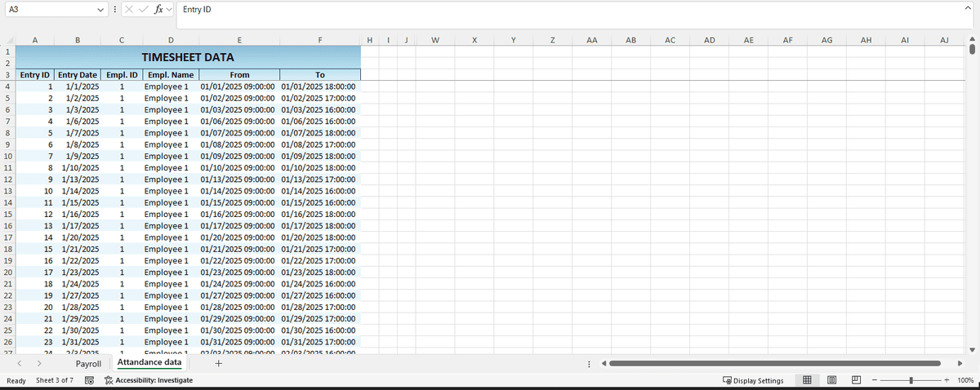
Task: Select the To header cell
Action: click(x=320, y=74)
